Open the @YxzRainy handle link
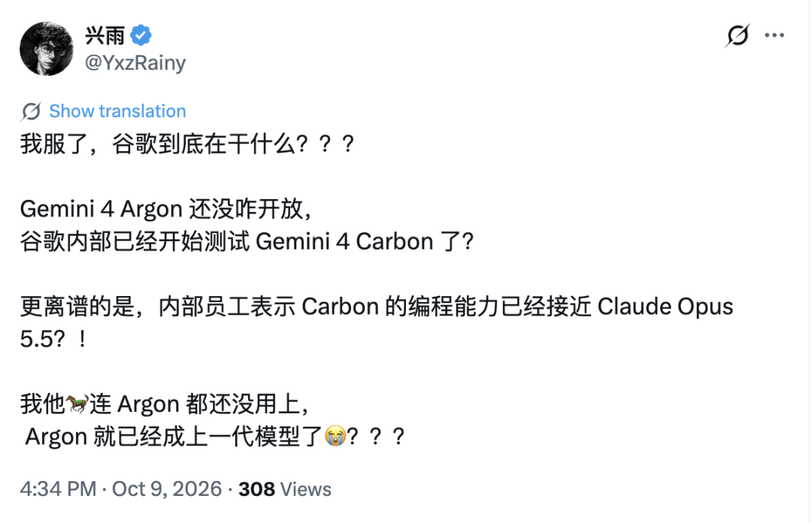This screenshot has width=812, height=523. pyautogui.click(x=135, y=62)
